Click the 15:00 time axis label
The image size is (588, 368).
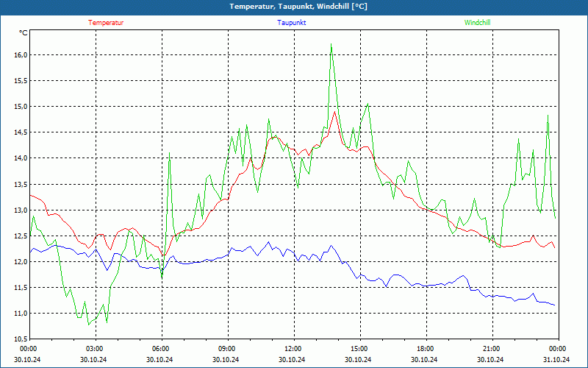tap(359, 349)
